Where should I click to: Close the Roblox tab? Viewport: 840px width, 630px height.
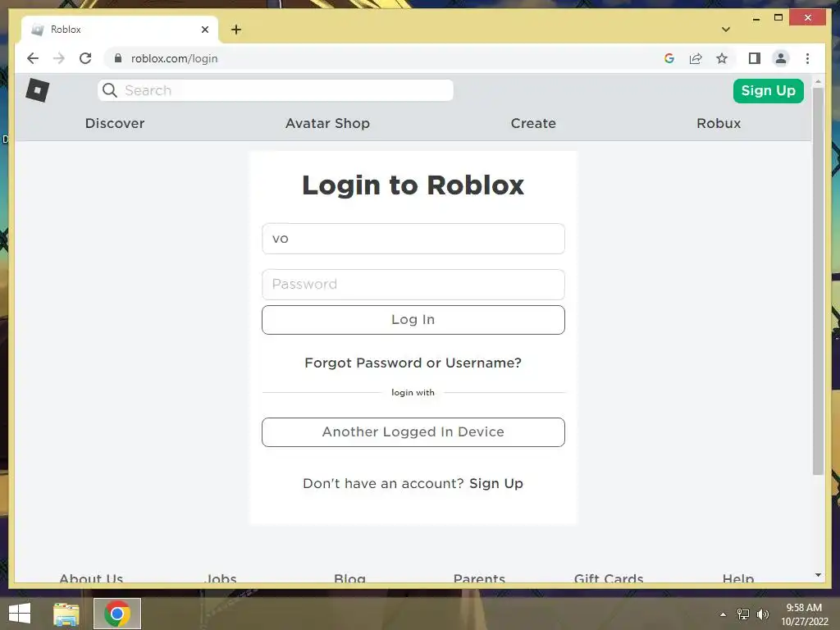(204, 30)
